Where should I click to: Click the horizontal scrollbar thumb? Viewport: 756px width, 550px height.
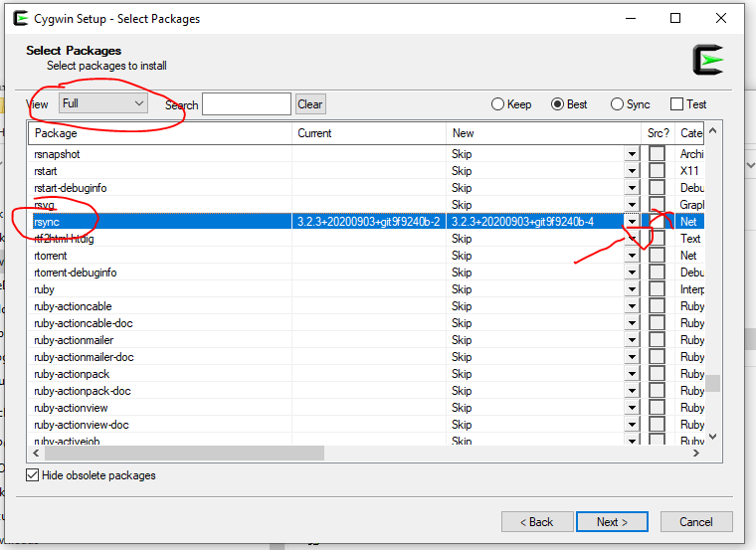185,454
